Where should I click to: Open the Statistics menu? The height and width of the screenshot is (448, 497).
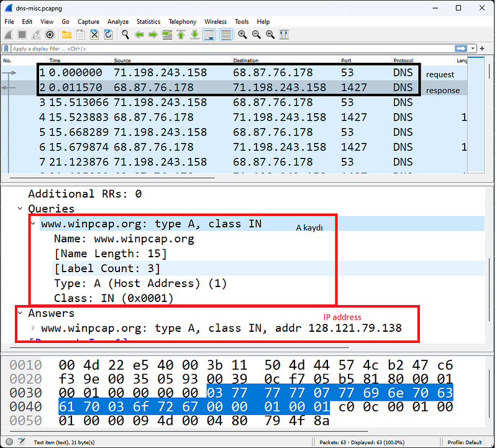point(148,22)
